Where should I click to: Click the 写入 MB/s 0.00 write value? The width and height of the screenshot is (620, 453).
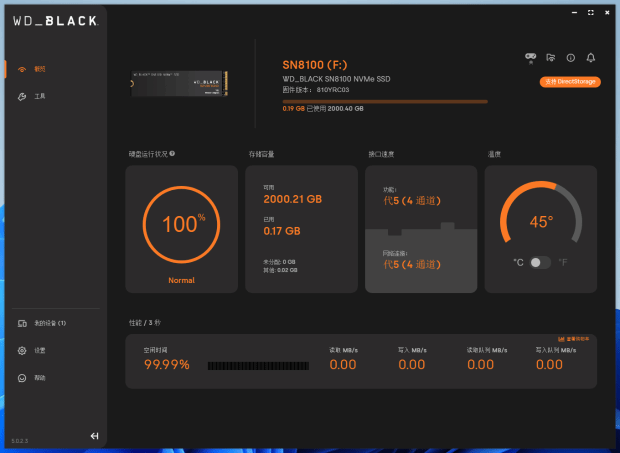pos(412,364)
